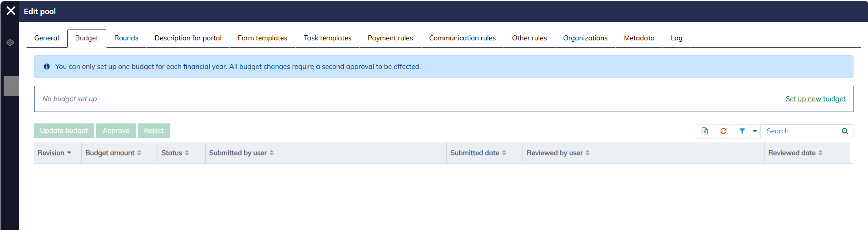Switch to the Rounds tab
This screenshot has width=868, height=230.
pos(126,38)
